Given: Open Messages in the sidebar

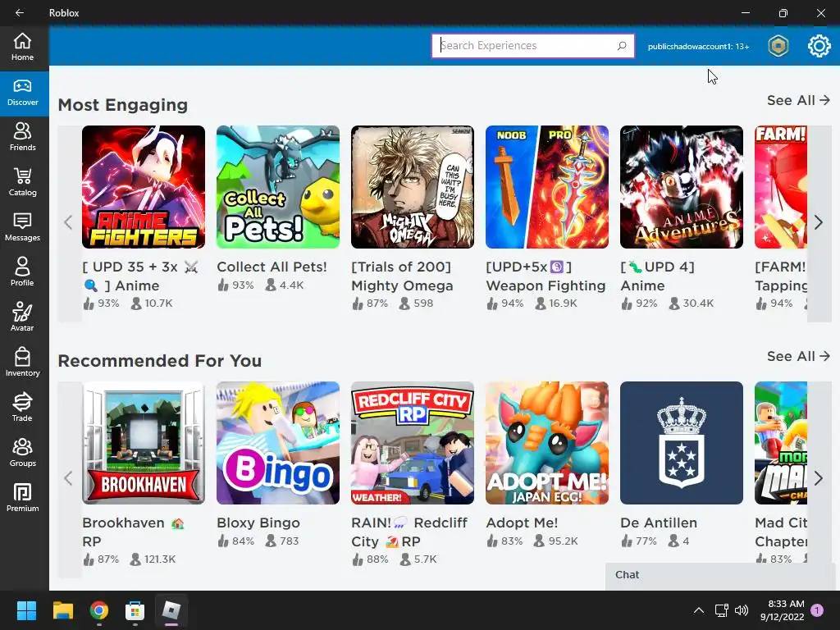Looking at the screenshot, I should coord(22,228).
